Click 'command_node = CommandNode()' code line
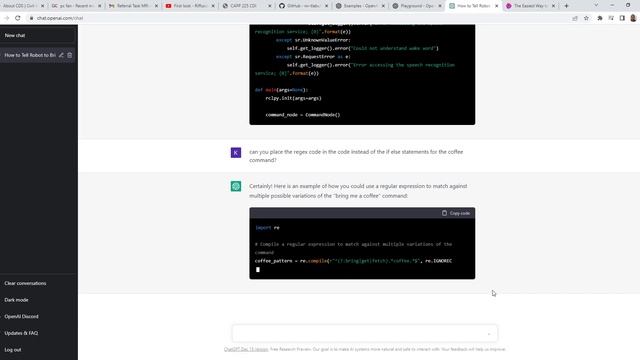 coord(302,115)
